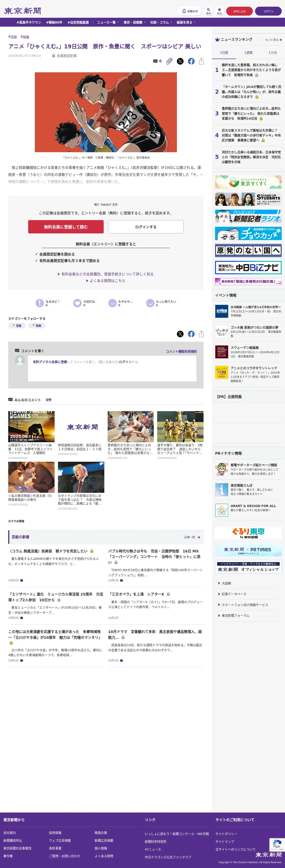This screenshot has height=868, width=285.
Task: Open the #高島平タワマン topic
Action: click(x=29, y=23)
